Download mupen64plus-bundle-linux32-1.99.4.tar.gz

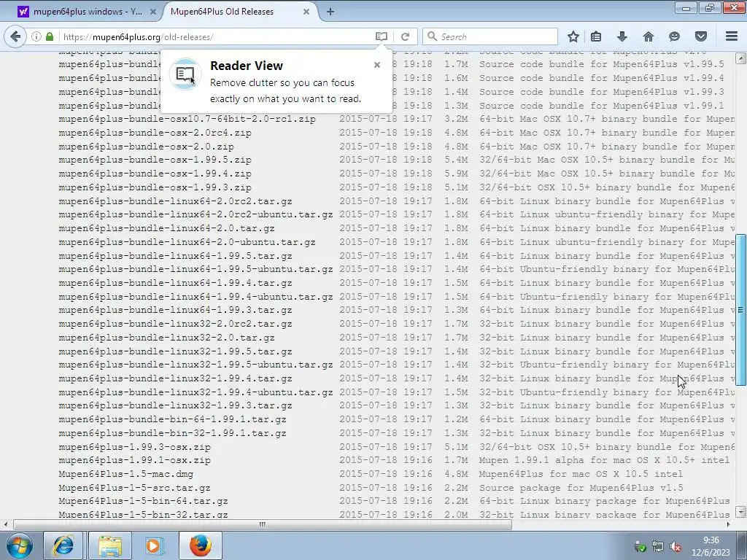point(175,379)
